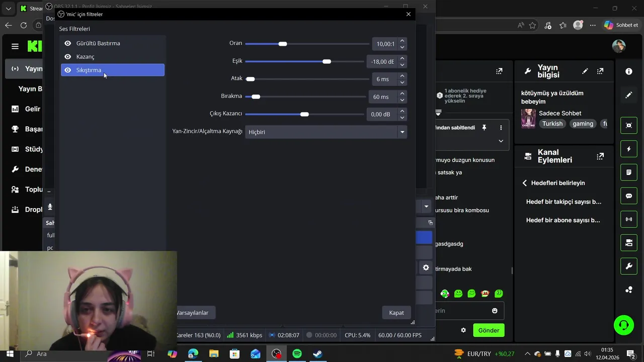Open the green headset support button

[624, 325]
